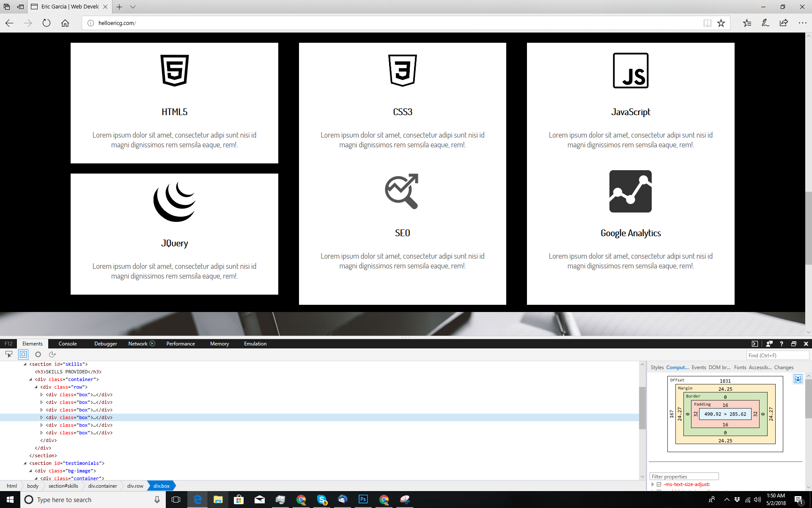Toggle the console drawer icon in DevTools

coord(755,344)
